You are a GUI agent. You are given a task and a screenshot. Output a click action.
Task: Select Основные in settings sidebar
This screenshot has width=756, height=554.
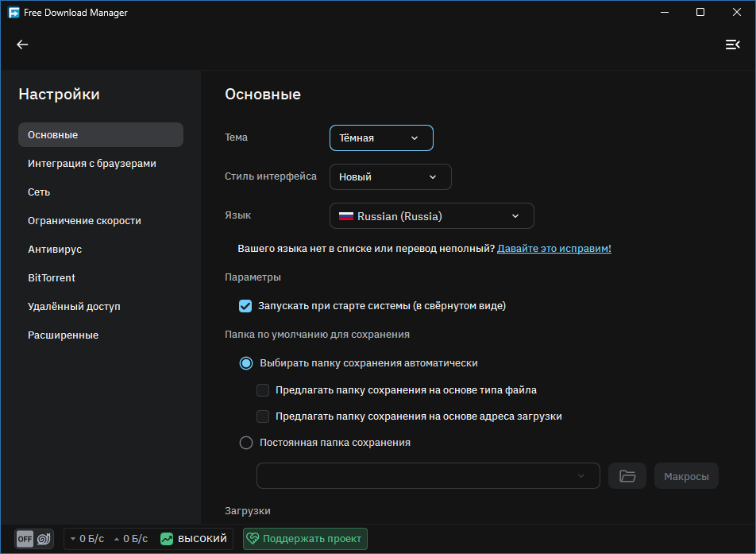click(x=101, y=134)
